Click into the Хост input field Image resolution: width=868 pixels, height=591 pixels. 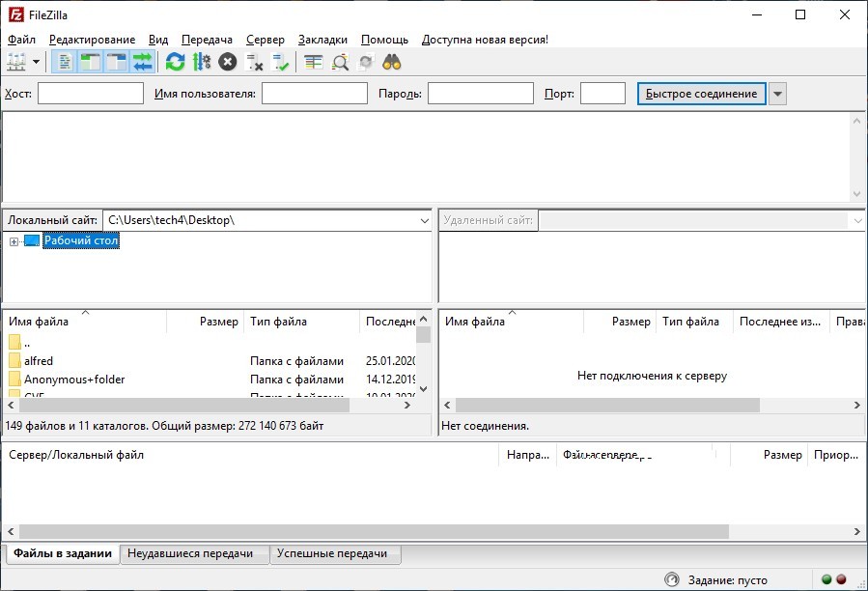coord(91,93)
